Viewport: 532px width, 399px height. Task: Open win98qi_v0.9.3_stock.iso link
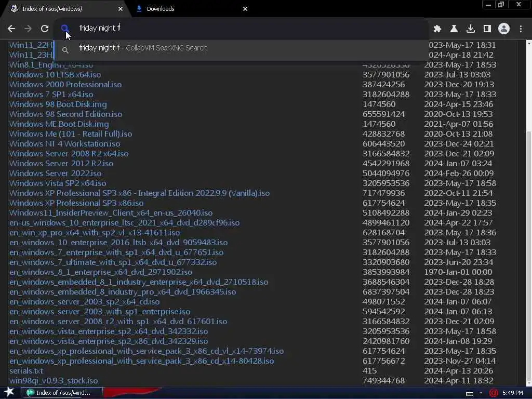pos(54,380)
